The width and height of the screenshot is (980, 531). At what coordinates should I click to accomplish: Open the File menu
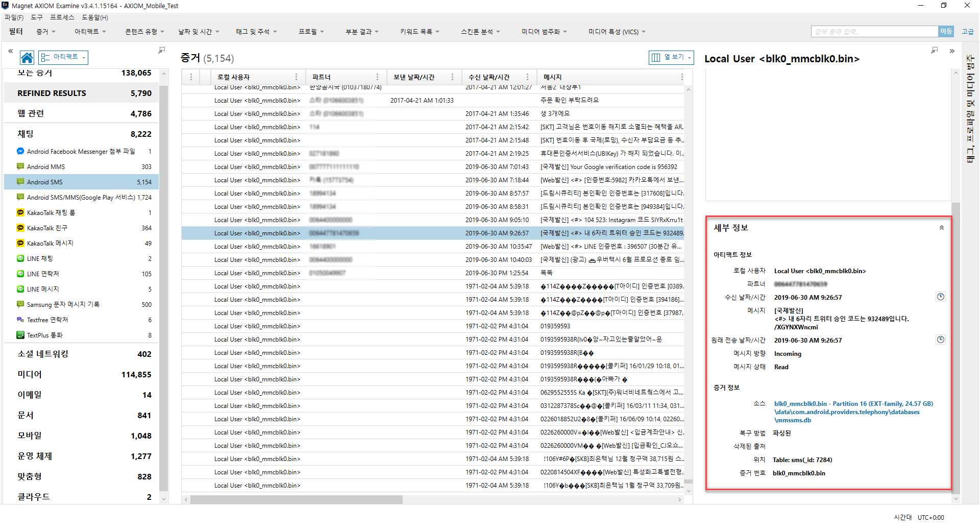[14, 17]
